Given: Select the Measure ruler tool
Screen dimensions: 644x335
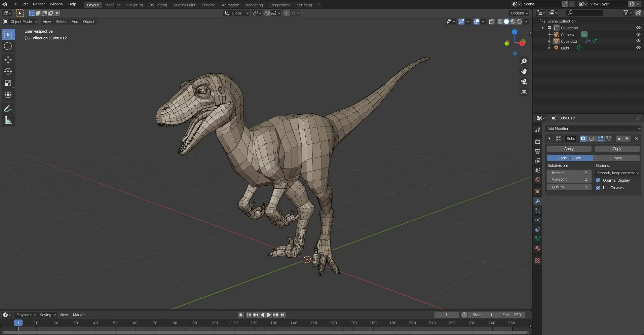Looking at the screenshot, I should pyautogui.click(x=8, y=120).
